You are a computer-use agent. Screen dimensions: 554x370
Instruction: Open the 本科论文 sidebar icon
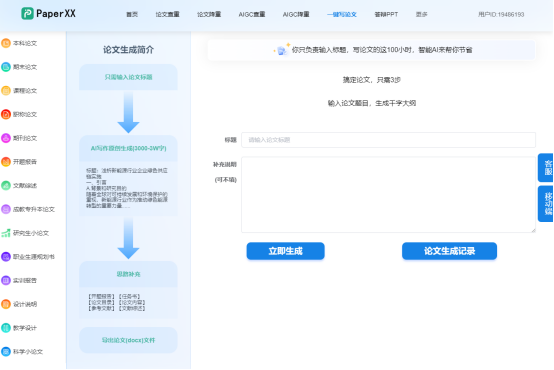pyautogui.click(x=6, y=43)
